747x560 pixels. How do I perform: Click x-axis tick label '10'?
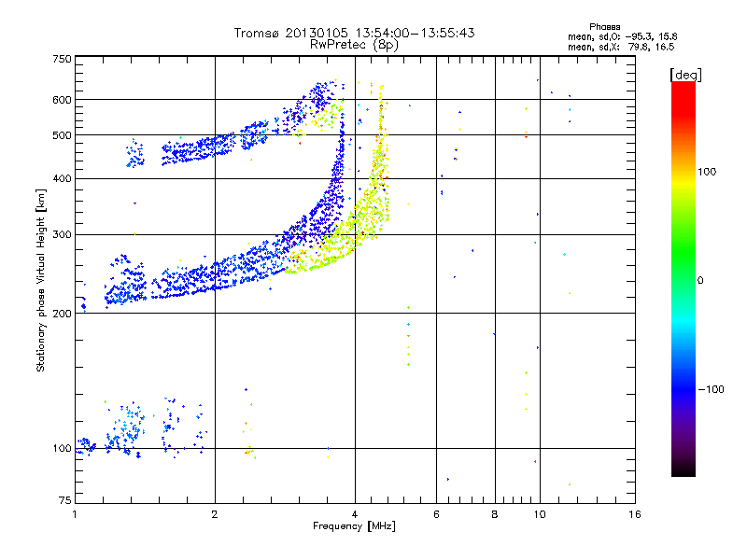point(540,514)
